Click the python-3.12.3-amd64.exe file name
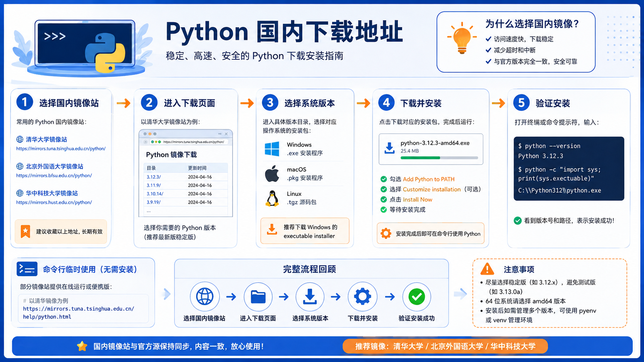 [x=435, y=143]
